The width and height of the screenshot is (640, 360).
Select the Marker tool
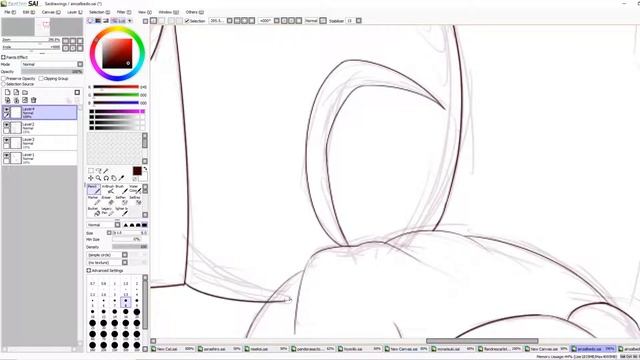point(94,200)
